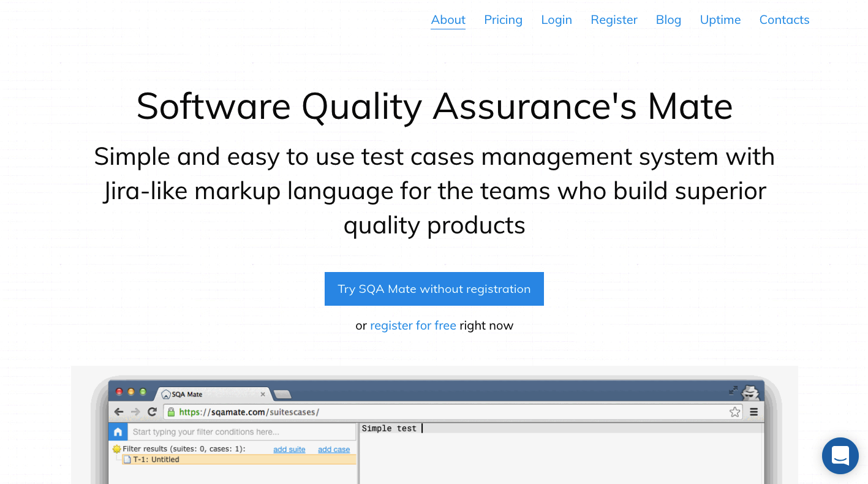The width and height of the screenshot is (868, 484).
Task: Click the filter conditions input field
Action: (x=241, y=432)
